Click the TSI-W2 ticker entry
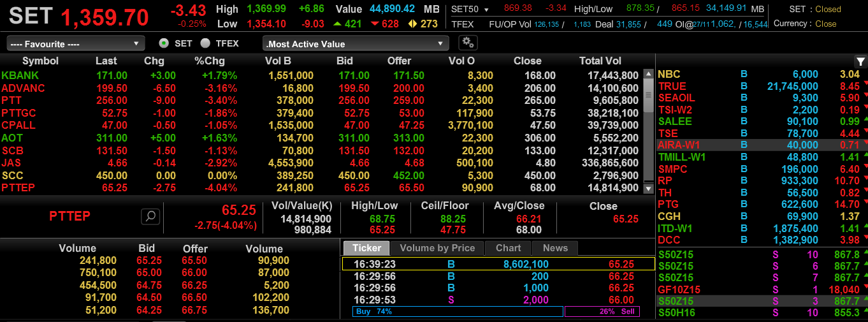 pos(676,110)
